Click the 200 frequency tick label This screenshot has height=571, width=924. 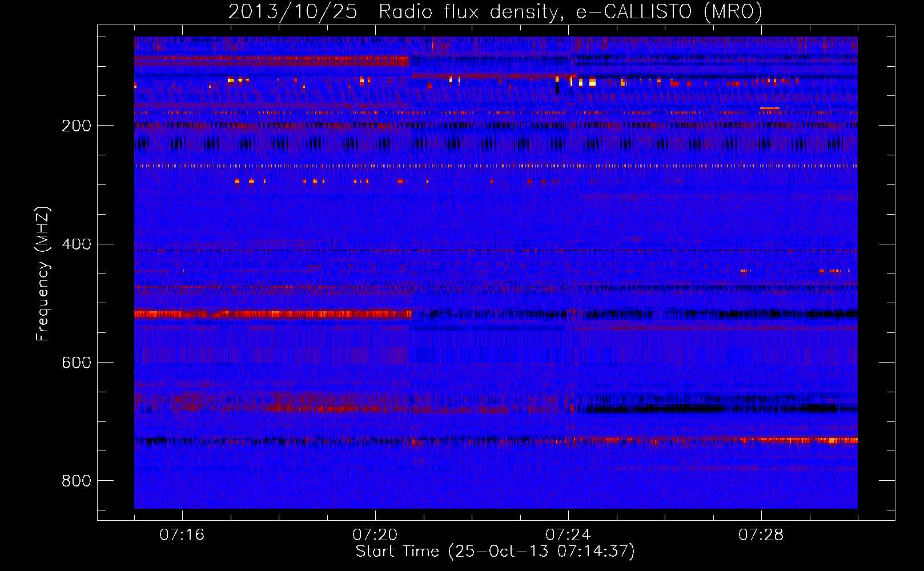[x=77, y=126]
